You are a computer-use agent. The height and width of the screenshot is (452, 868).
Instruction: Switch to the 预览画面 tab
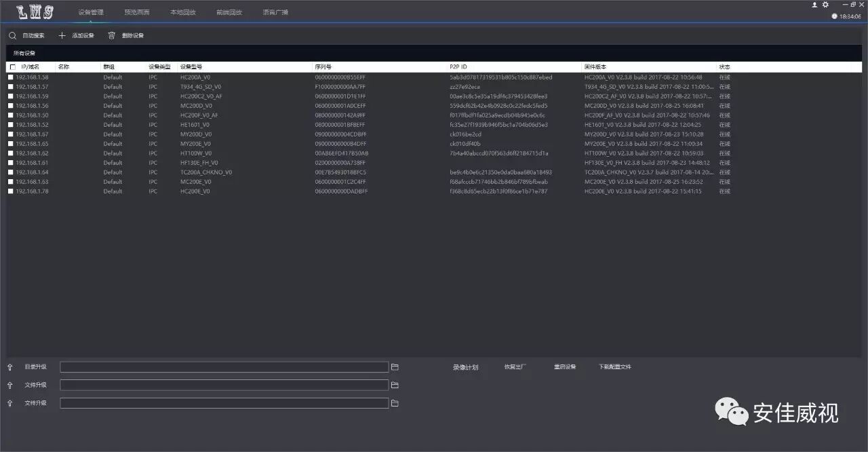[x=137, y=12]
